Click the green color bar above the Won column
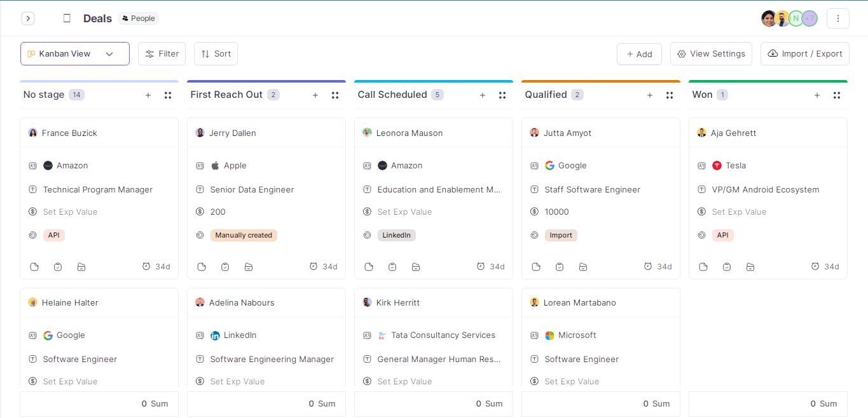868x418 pixels. pyautogui.click(x=768, y=81)
